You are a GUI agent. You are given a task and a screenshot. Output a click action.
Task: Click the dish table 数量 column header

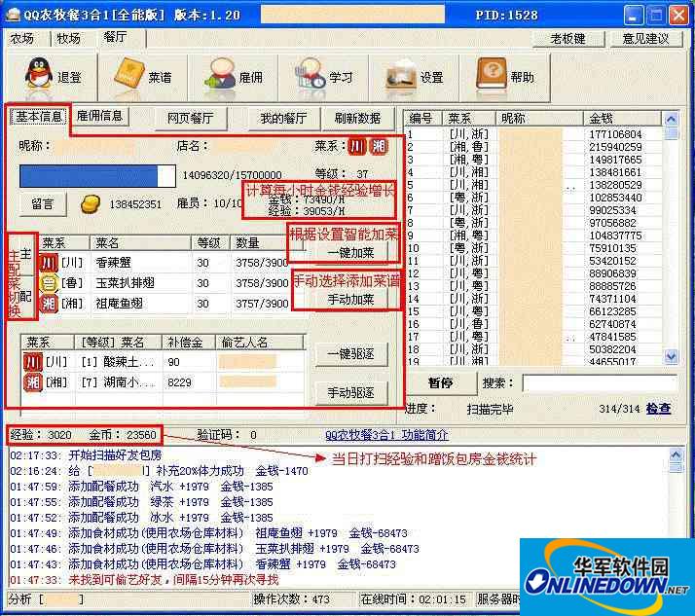(x=261, y=243)
